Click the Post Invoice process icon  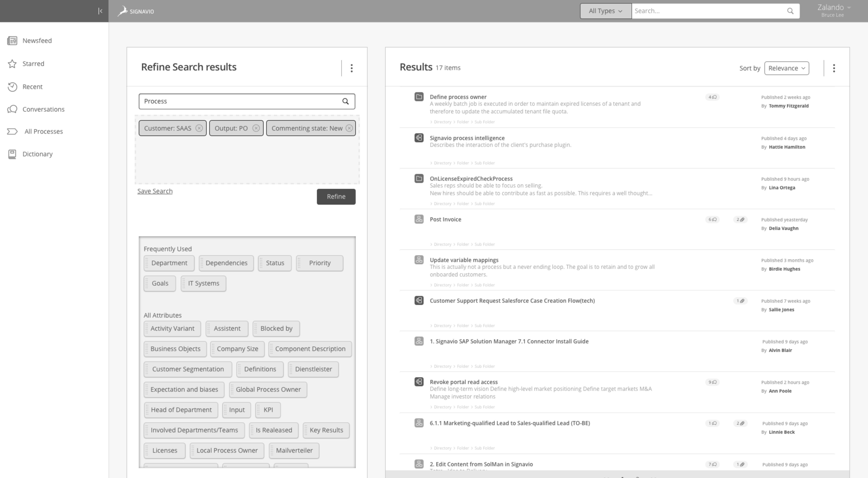419,219
